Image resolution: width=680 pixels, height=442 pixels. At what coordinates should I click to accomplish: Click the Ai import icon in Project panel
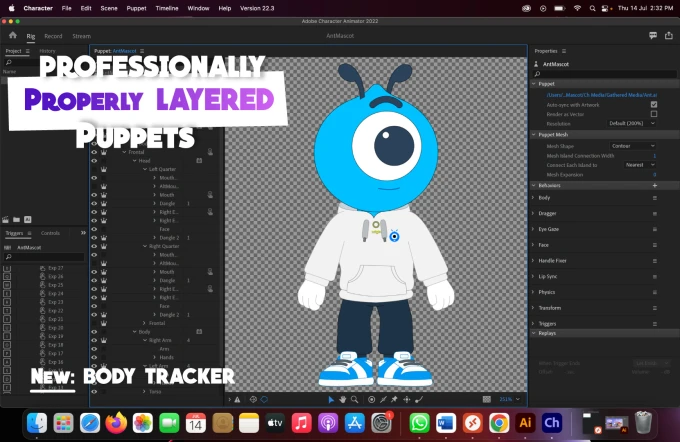(x=28, y=219)
